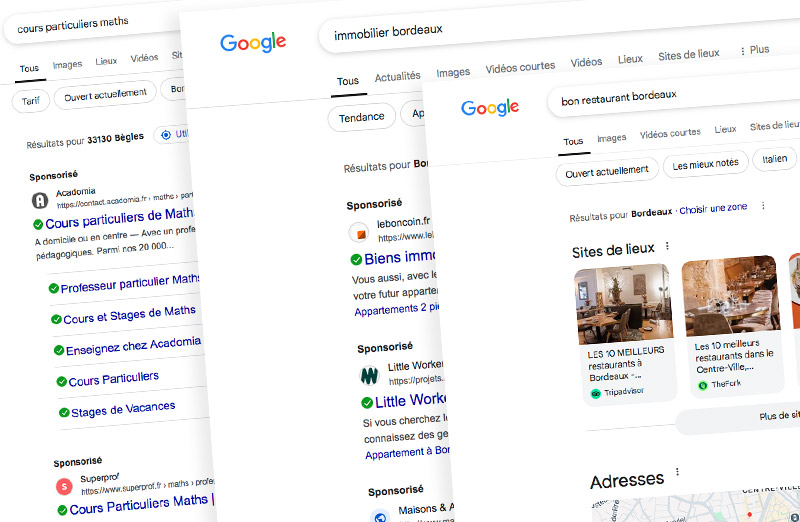Select Actualités tab in immobilier search
Screen dimensions: 800x522
[397, 77]
